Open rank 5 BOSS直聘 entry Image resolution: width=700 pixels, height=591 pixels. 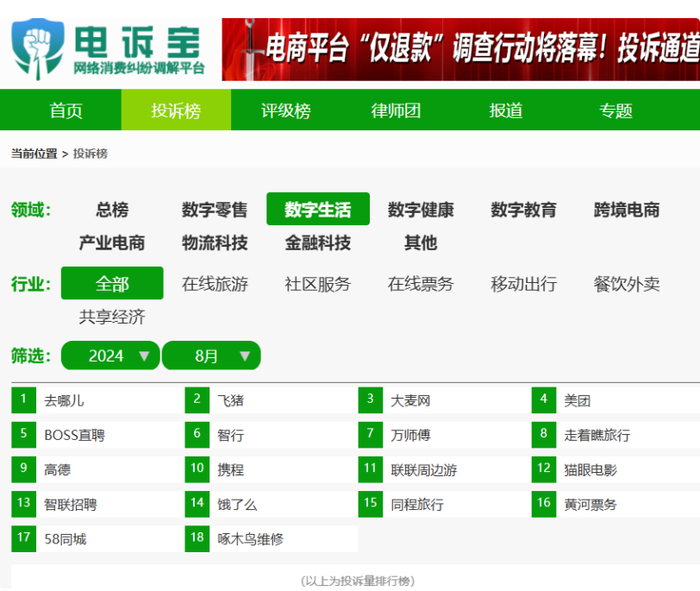[x=97, y=435]
